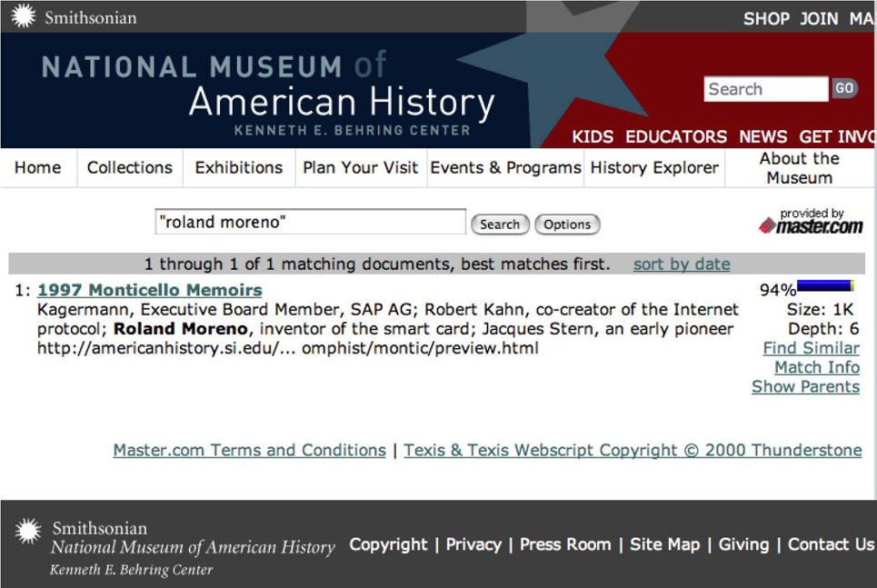Open the SHOP link in top bar
Screen dimensions: 877x588
(x=766, y=19)
